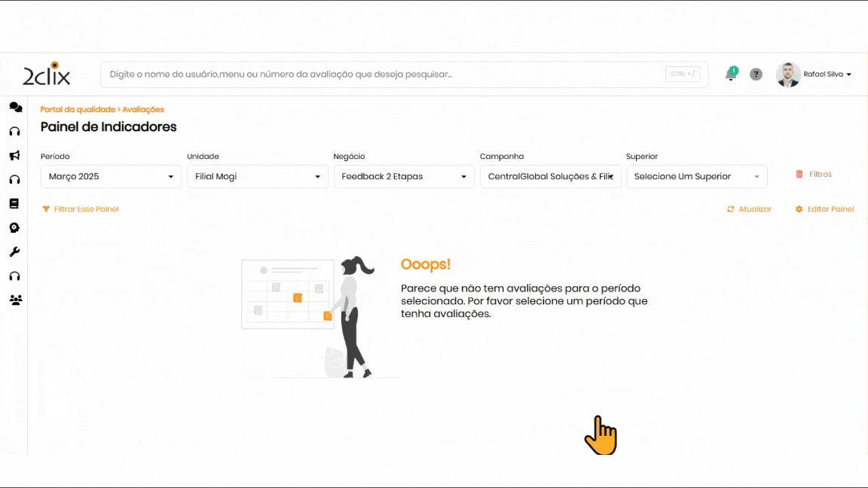The height and width of the screenshot is (488, 868).
Task: Click the 2clix logo
Action: [47, 75]
